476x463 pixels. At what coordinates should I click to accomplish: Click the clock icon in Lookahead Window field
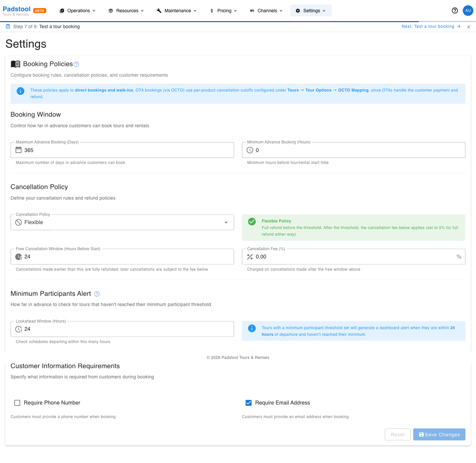(x=19, y=329)
